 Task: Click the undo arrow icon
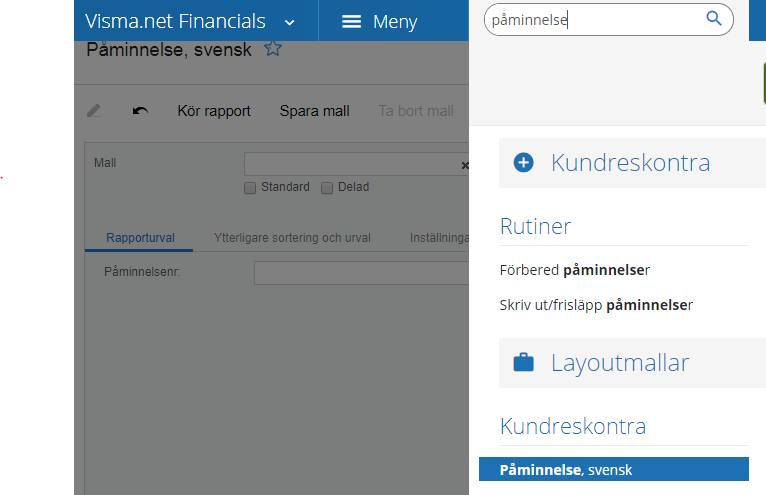pyautogui.click(x=140, y=111)
